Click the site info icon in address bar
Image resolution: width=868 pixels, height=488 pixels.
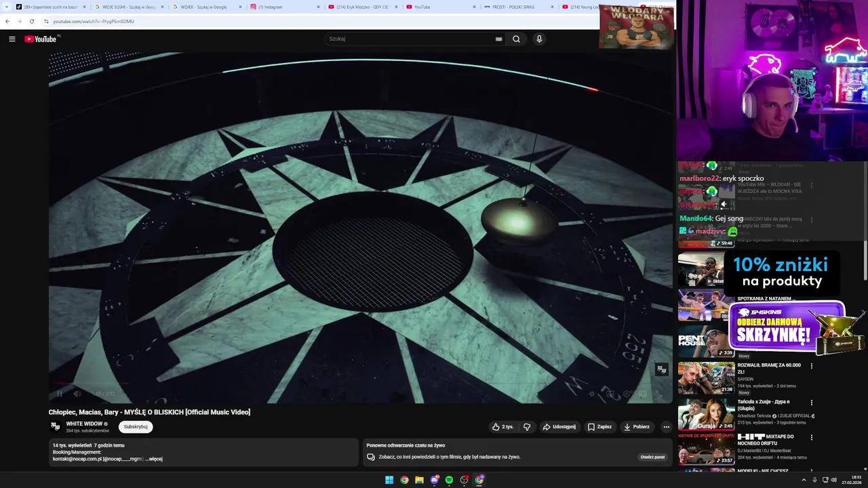pos(46,21)
